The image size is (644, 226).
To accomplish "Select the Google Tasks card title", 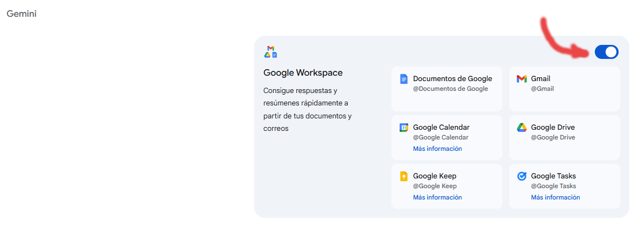I will tap(553, 176).
